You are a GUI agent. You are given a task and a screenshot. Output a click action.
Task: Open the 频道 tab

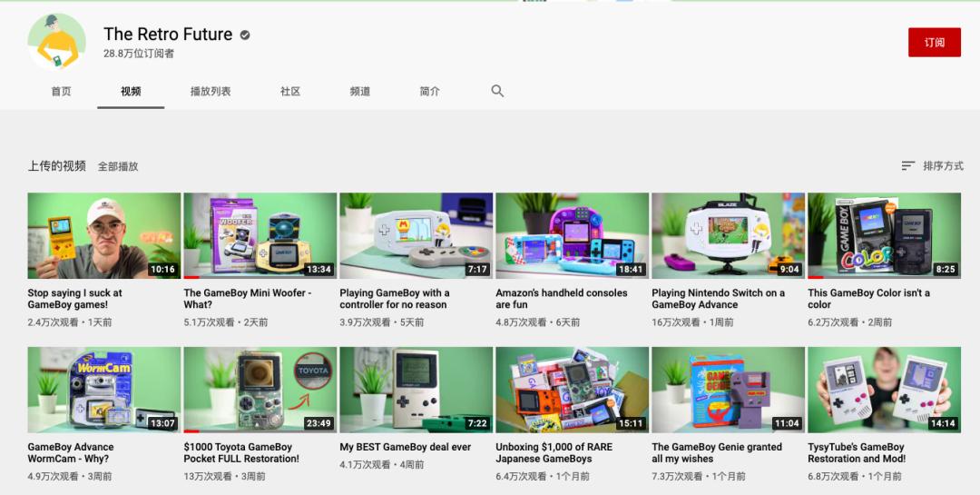point(360,92)
